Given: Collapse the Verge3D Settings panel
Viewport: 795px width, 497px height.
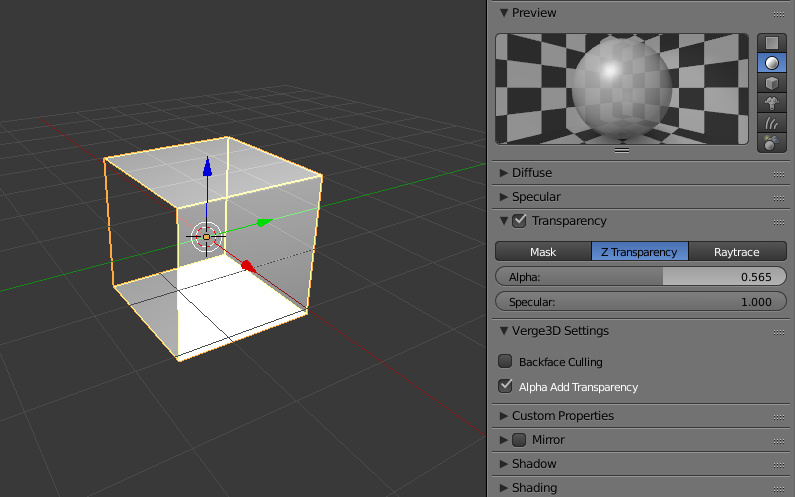Looking at the screenshot, I should click(x=503, y=331).
